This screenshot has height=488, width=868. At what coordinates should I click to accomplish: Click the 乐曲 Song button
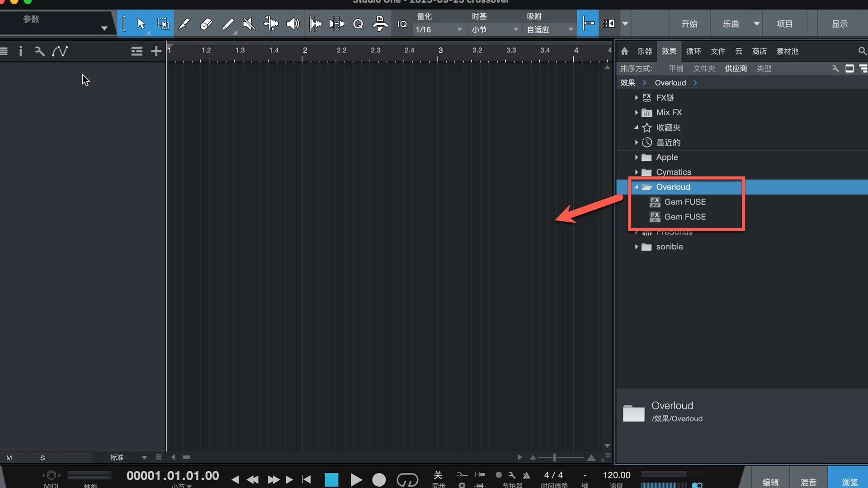[x=731, y=23]
